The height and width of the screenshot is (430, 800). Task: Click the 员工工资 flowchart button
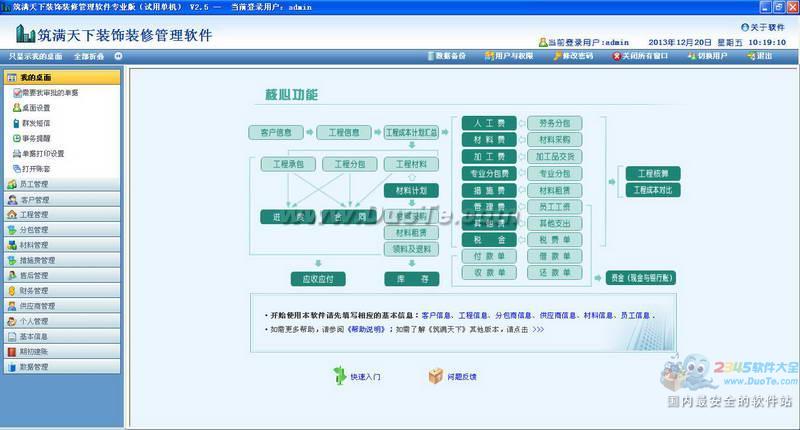tap(555, 207)
